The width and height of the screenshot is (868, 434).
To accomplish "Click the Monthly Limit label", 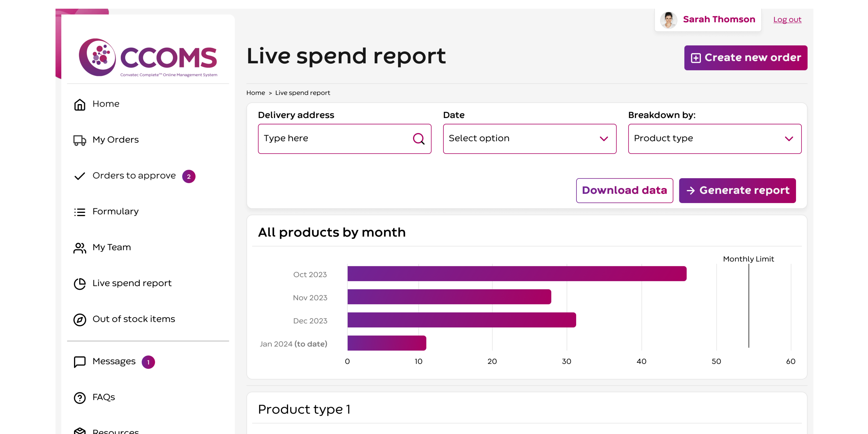I will (748, 259).
